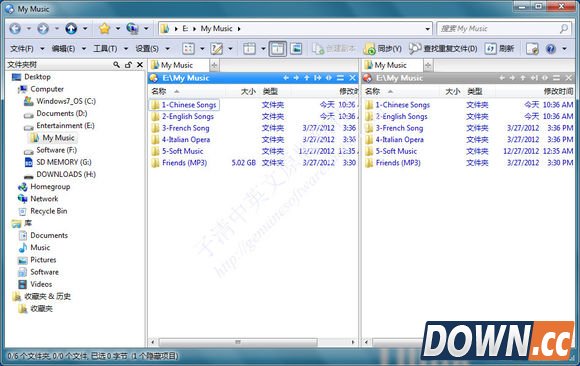This screenshot has height=366, width=580.
Task: Click the 刷新 refresh button
Action: [x=499, y=48]
